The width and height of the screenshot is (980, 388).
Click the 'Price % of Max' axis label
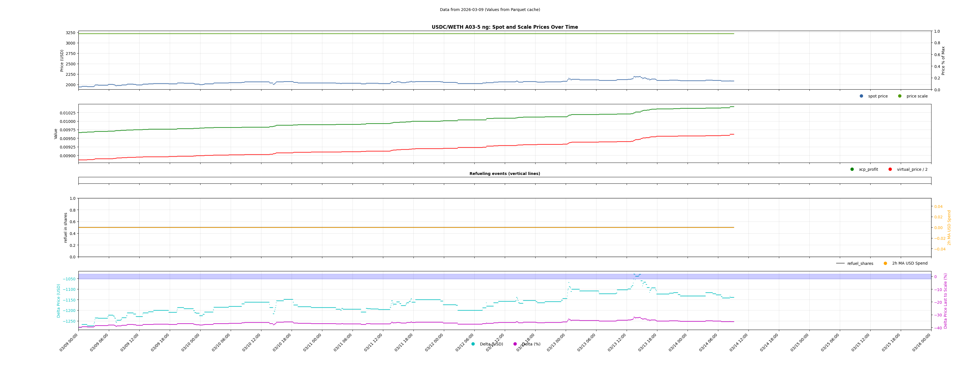[943, 61]
